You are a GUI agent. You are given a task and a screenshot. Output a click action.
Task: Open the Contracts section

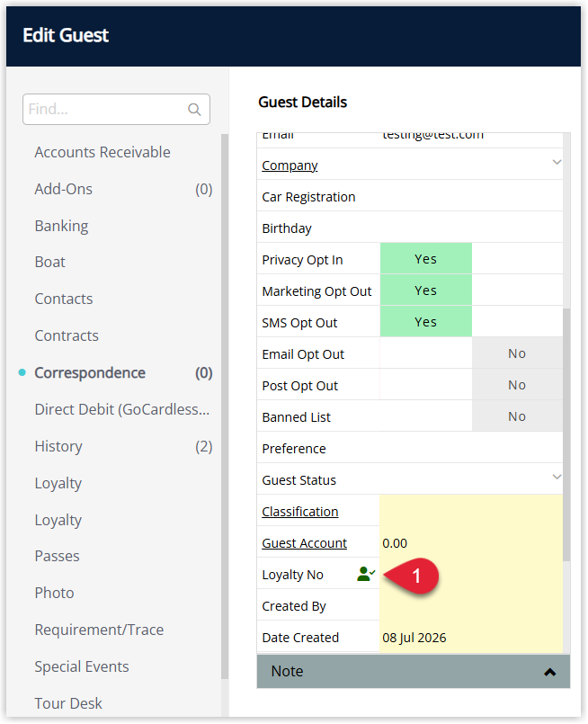[67, 335]
